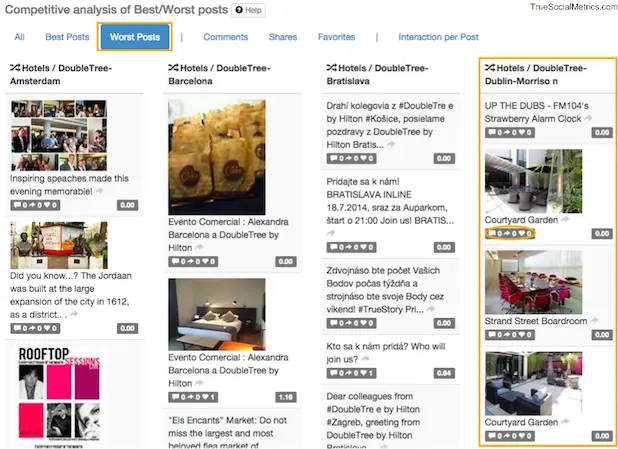Click stats badge under 'Pridajte sa k nám' post
Screen dimensions: 618x449
click(x=351, y=247)
